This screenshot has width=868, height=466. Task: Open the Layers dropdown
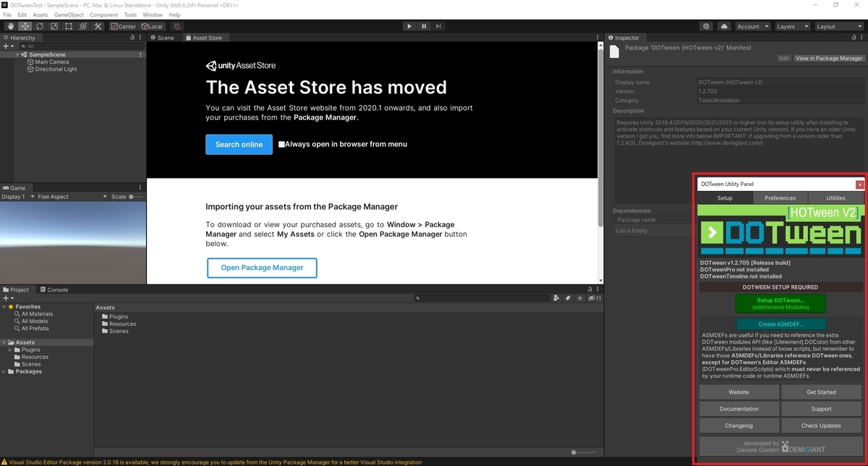[792, 26]
